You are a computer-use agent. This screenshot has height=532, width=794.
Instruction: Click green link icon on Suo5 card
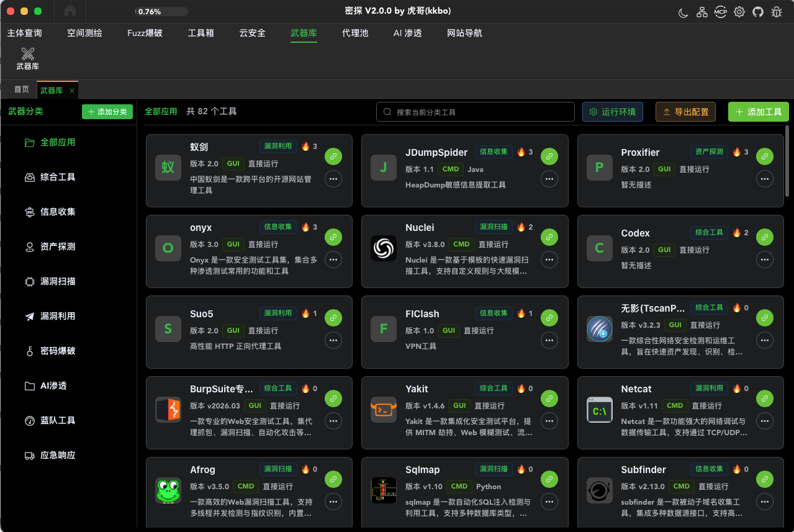pyautogui.click(x=333, y=318)
